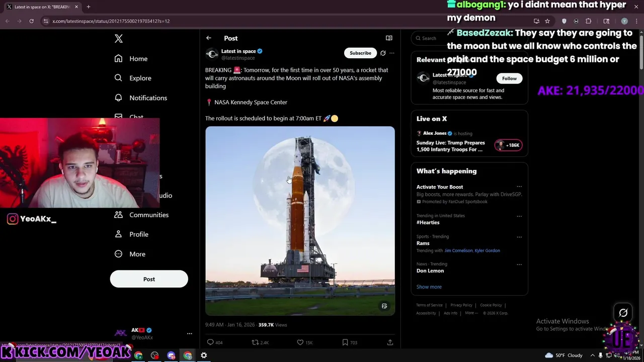Screen dimensions: 644x362
Task: Open the install app icon in address bar
Action: (536, 21)
